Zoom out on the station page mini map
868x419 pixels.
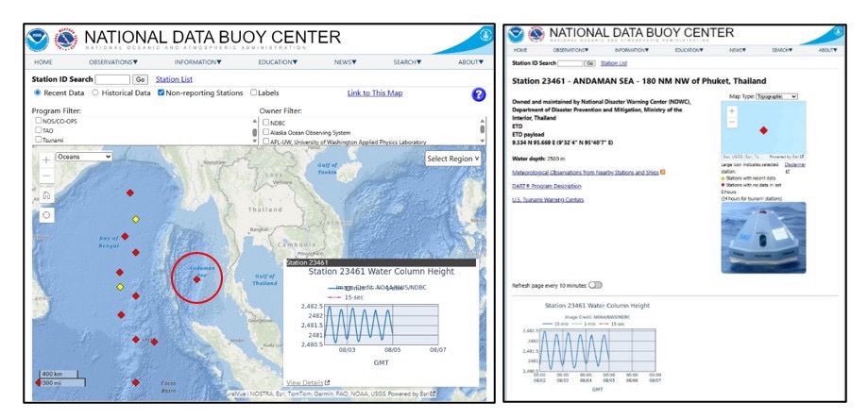[732, 122]
